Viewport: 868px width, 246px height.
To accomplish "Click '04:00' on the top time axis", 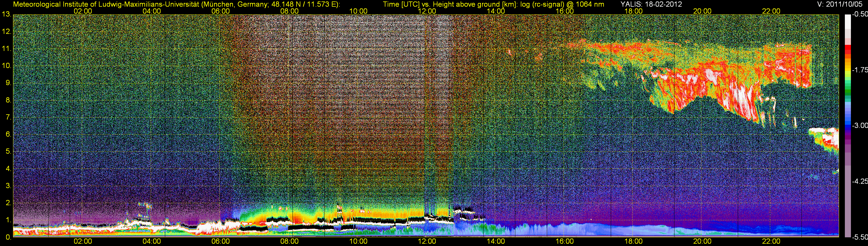I will (x=152, y=11).
